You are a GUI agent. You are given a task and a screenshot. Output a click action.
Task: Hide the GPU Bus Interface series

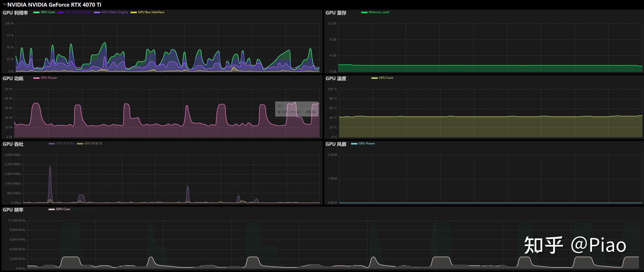[147, 12]
